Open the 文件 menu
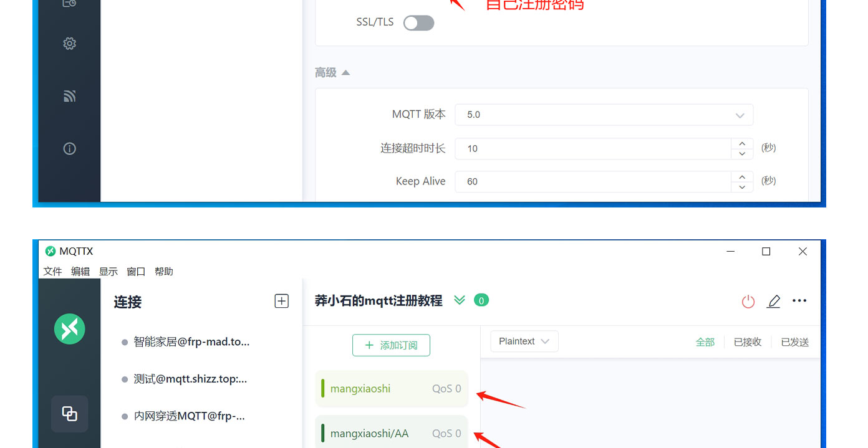 [x=52, y=271]
